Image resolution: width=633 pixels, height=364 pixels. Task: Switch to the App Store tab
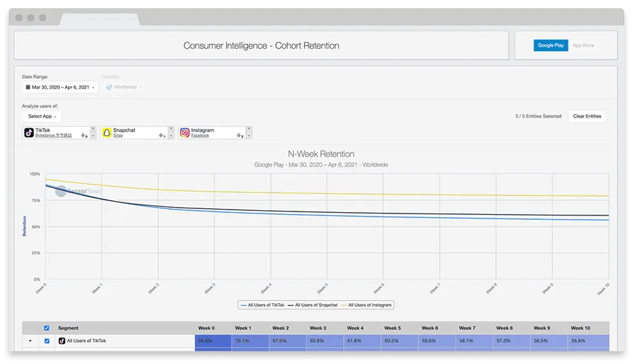[x=583, y=45]
